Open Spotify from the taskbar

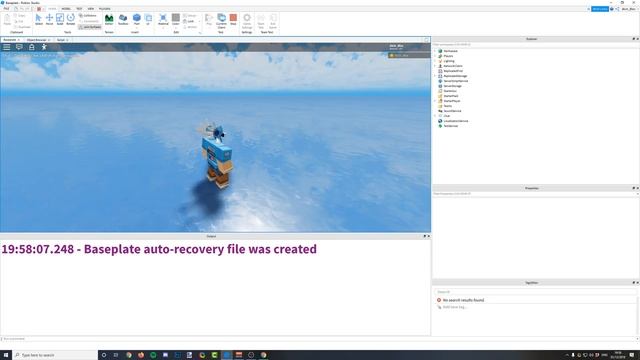pyautogui.click(x=153, y=355)
